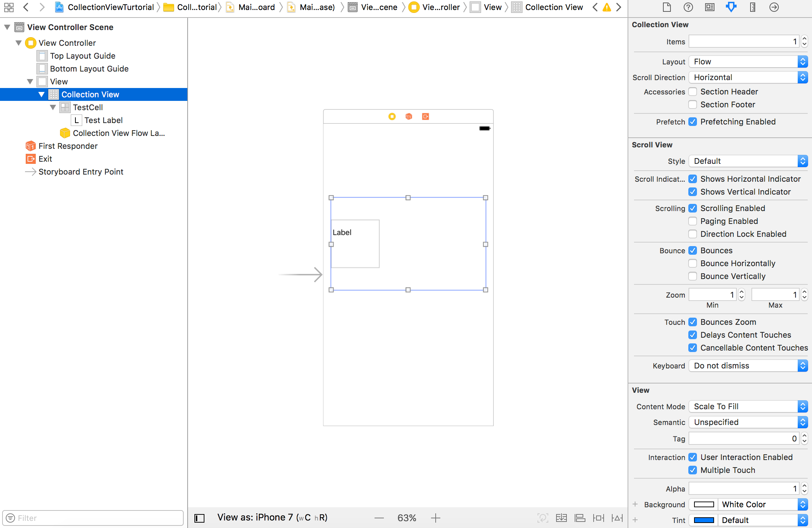Enable the Section Footer checkbox
This screenshot has height=528, width=812.
pos(693,105)
